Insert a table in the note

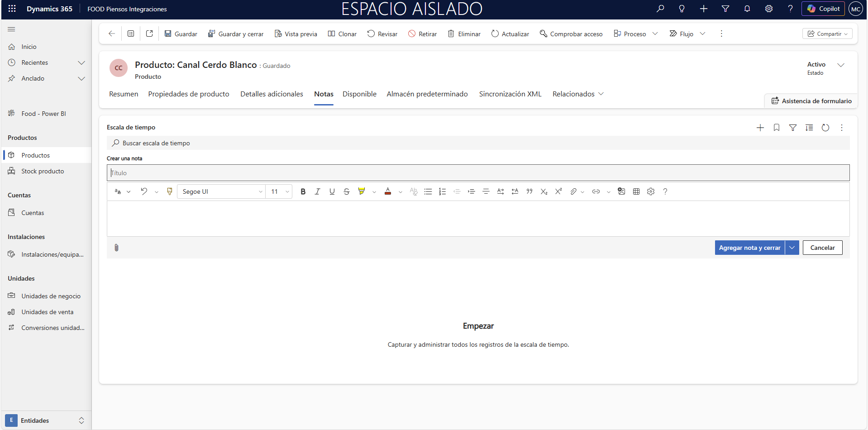click(636, 191)
